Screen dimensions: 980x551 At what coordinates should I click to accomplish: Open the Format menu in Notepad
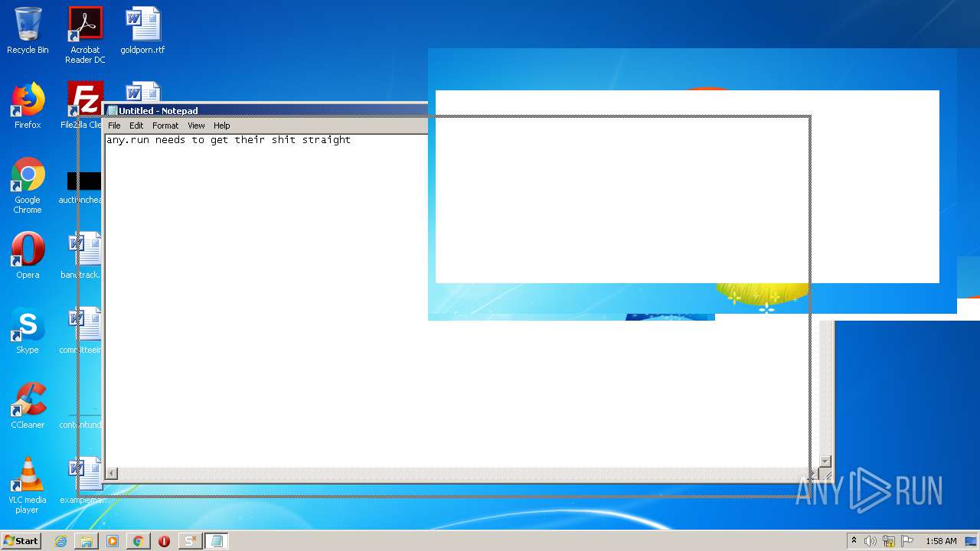(x=165, y=126)
